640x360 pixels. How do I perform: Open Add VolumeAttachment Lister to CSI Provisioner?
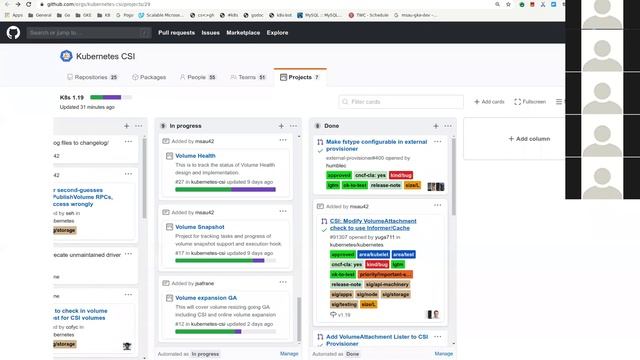pos(377,340)
